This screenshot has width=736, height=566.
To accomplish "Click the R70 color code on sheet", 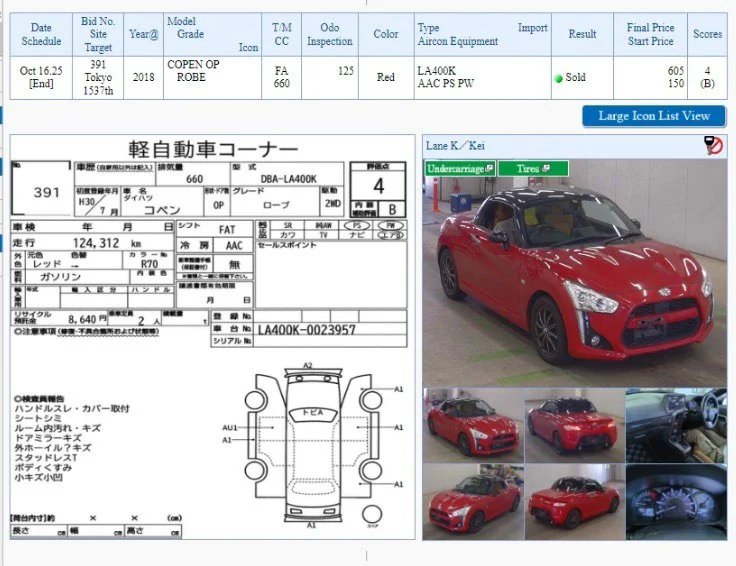I will tap(149, 264).
